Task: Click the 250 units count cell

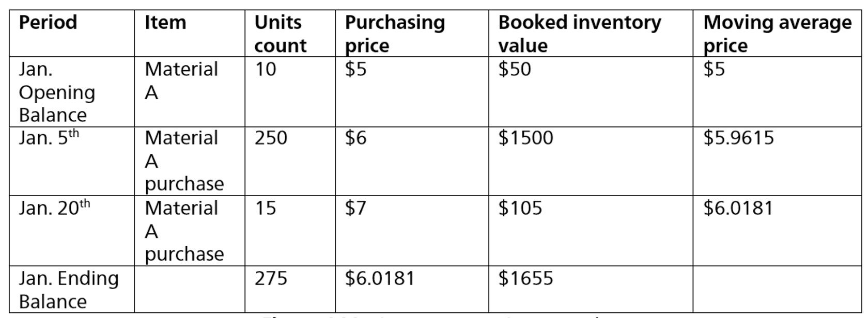Action: pos(290,161)
